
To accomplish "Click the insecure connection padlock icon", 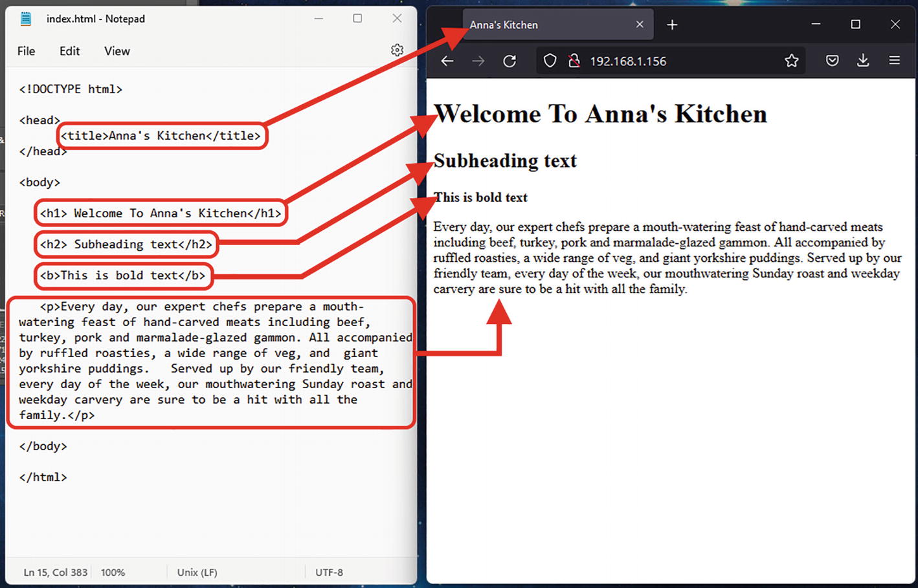I will click(574, 61).
